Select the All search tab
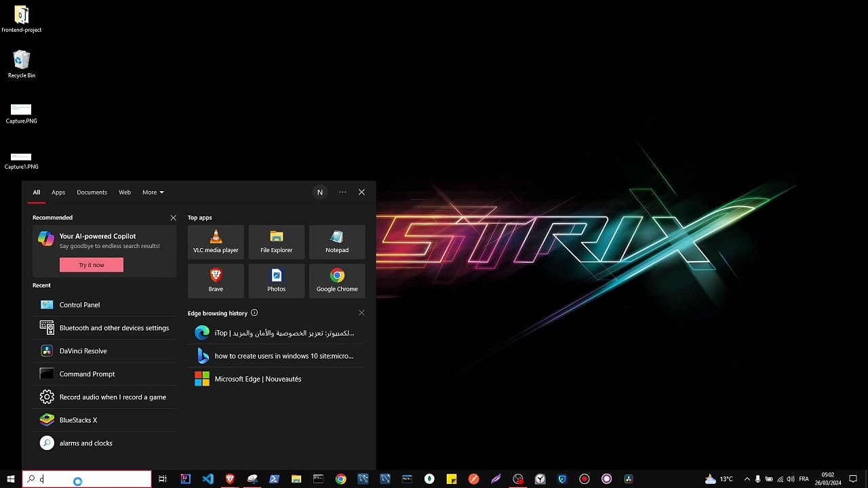 point(37,192)
